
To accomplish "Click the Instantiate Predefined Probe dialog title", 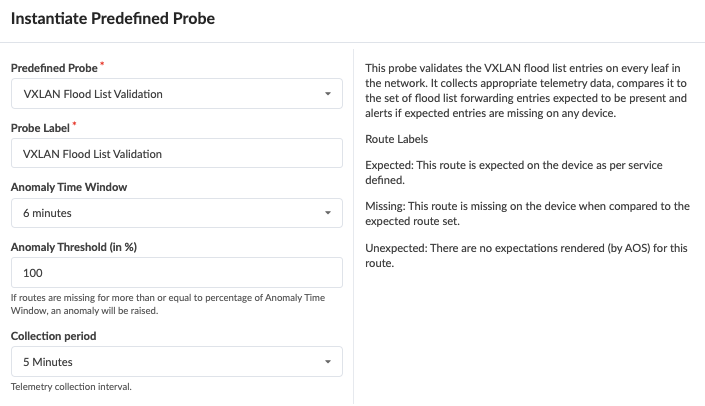I will pyautogui.click(x=113, y=19).
